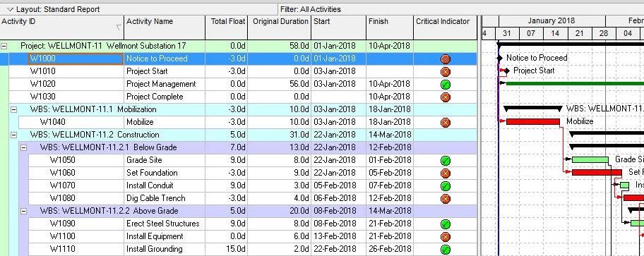Select the green Grade Site Gantt bar
Viewport: 644px width, 256px height.
point(590,159)
